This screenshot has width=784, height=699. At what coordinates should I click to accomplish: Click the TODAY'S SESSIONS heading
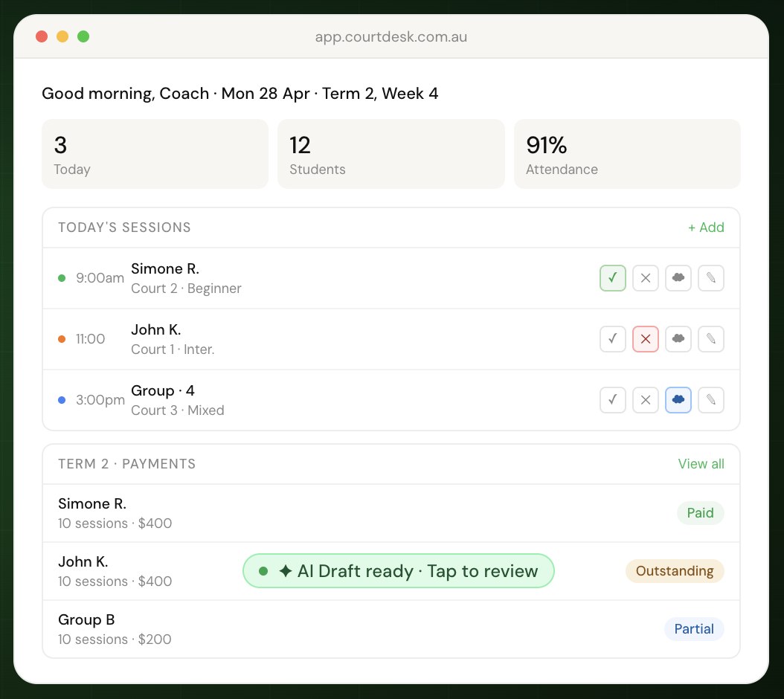click(124, 228)
